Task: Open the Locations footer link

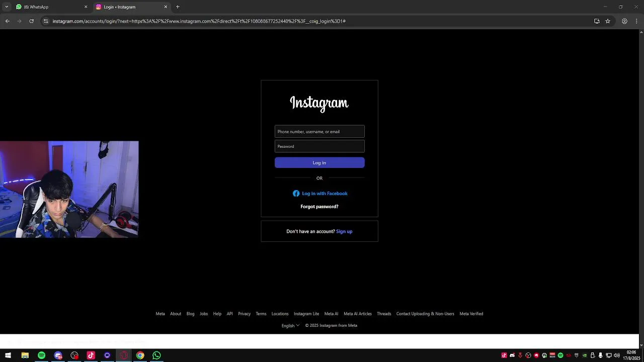Action: pyautogui.click(x=280, y=314)
